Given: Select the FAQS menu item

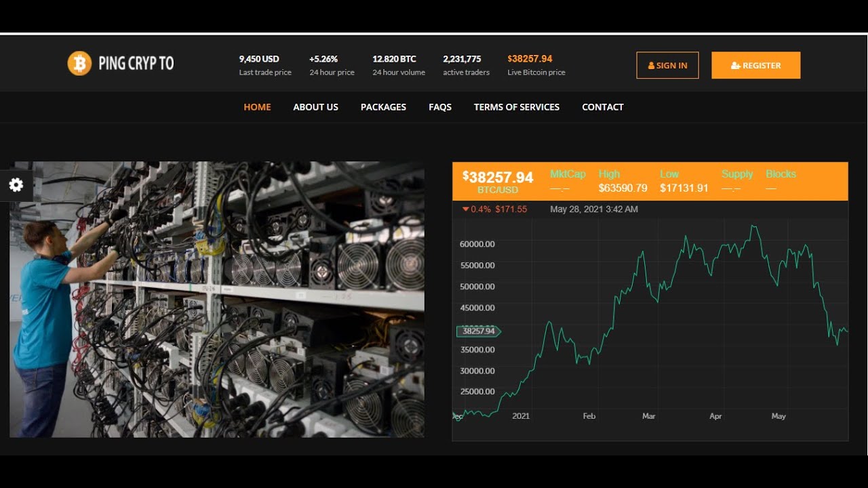Looking at the screenshot, I should (x=440, y=107).
